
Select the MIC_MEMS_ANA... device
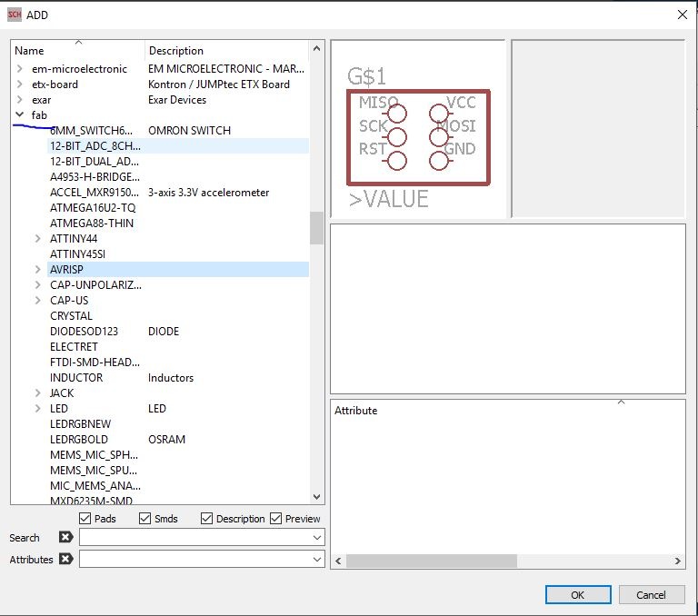click(x=95, y=485)
